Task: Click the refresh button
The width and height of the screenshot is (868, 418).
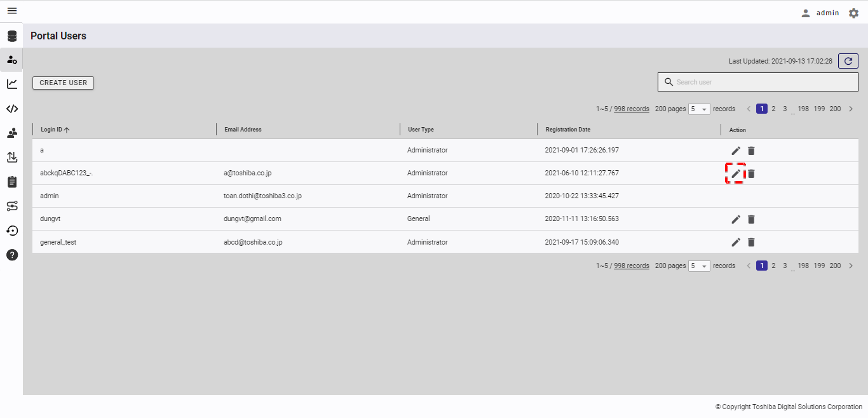Action: (848, 61)
